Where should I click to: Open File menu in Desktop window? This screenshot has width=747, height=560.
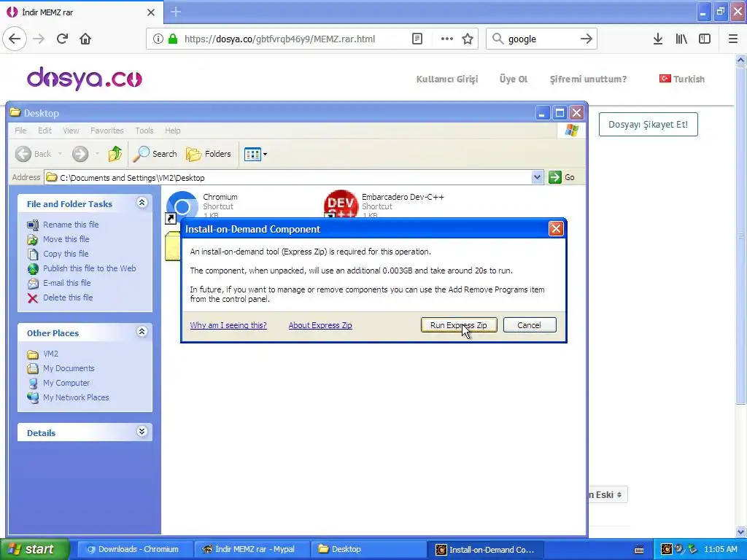(x=20, y=131)
